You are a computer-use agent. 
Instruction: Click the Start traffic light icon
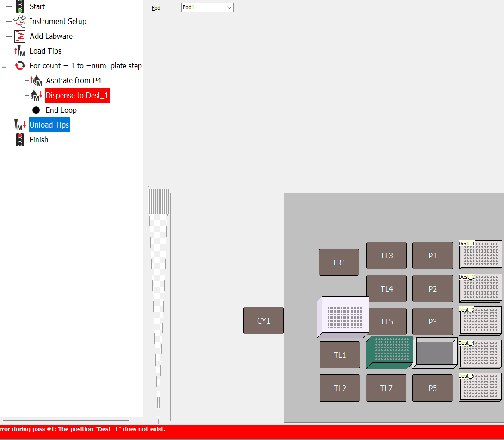tap(19, 6)
